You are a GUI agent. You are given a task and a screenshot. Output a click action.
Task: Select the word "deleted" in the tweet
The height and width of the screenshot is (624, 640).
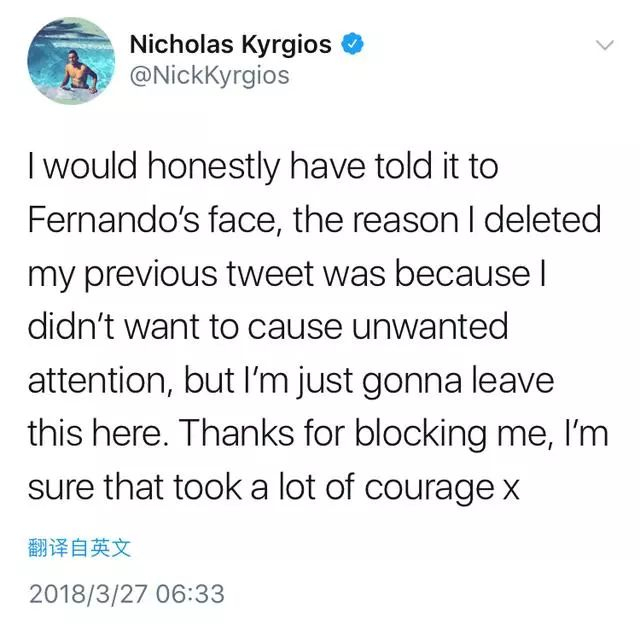[542, 219]
